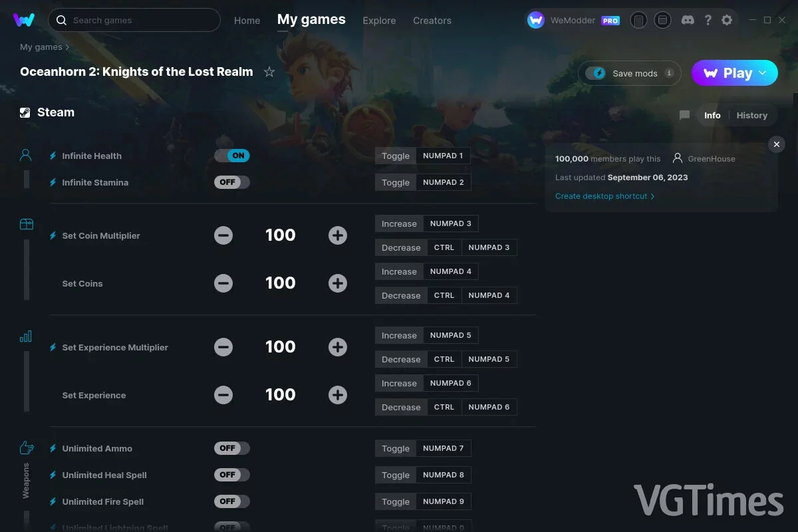Viewport: 798px width, 532px height.
Task: Click the WeModder user avatar
Action: click(536, 20)
